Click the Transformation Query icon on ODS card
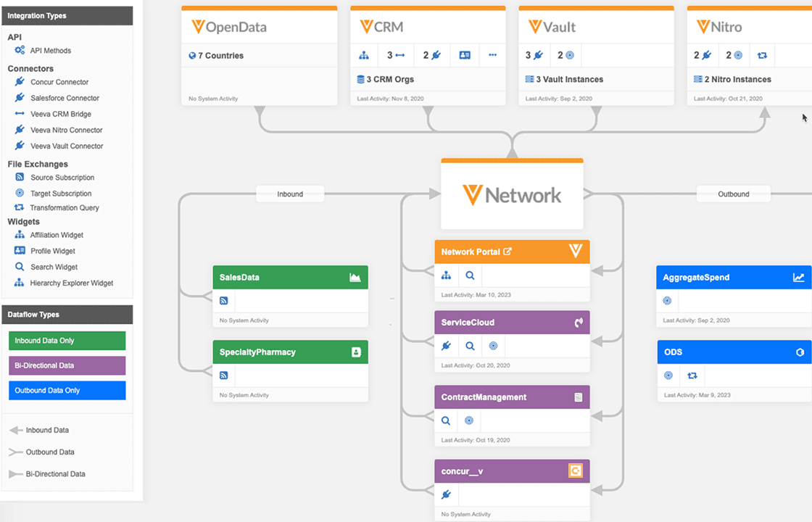The height and width of the screenshot is (522, 812). point(692,376)
